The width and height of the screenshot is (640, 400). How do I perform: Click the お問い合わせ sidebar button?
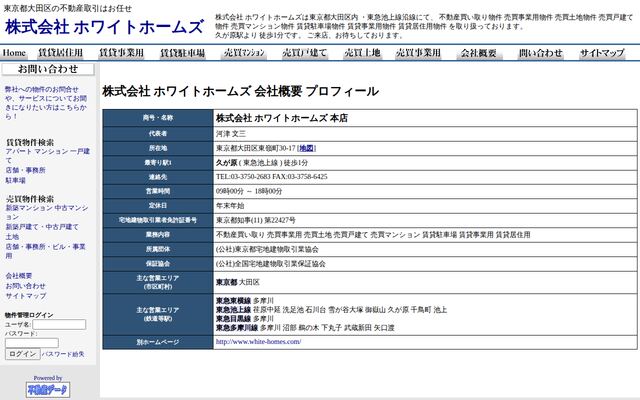point(48,69)
